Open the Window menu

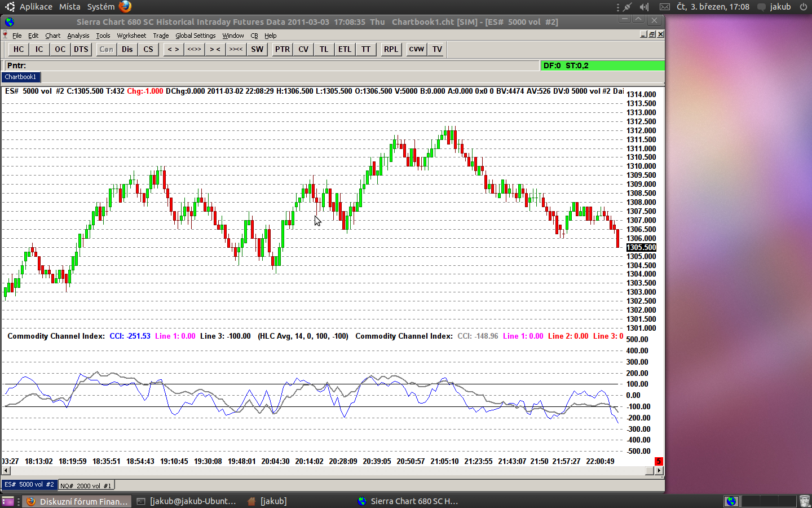pos(233,36)
